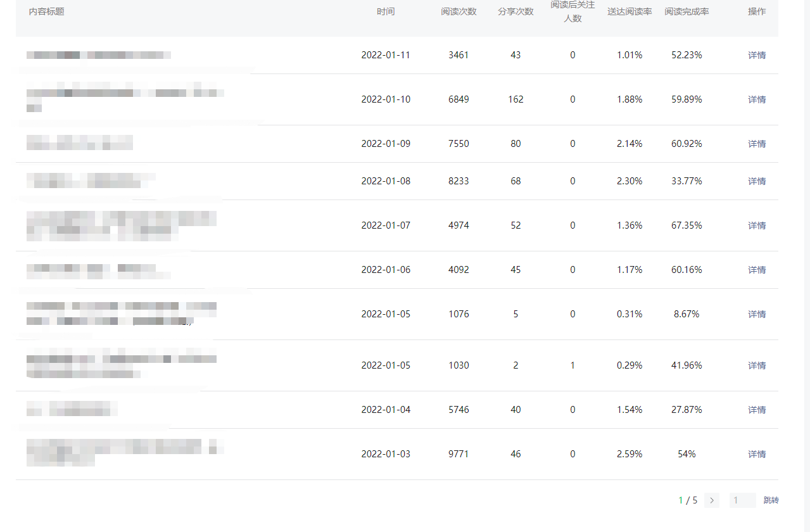Open 详情 for the 2022-01-03 row
The width and height of the screenshot is (810, 532).
point(757,454)
